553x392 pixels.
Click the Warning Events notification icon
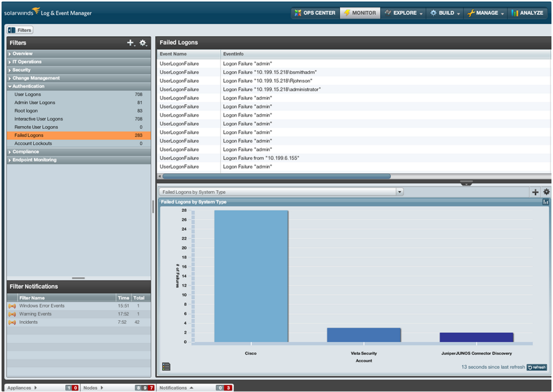[12, 314]
